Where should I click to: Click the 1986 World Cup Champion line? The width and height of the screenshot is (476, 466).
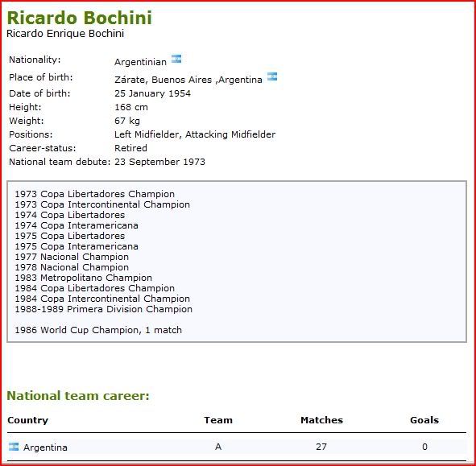pyautogui.click(x=98, y=330)
